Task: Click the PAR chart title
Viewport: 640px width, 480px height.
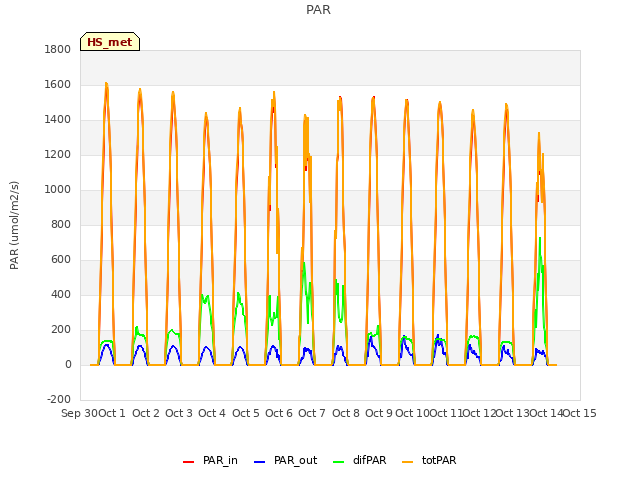Action: point(318,9)
